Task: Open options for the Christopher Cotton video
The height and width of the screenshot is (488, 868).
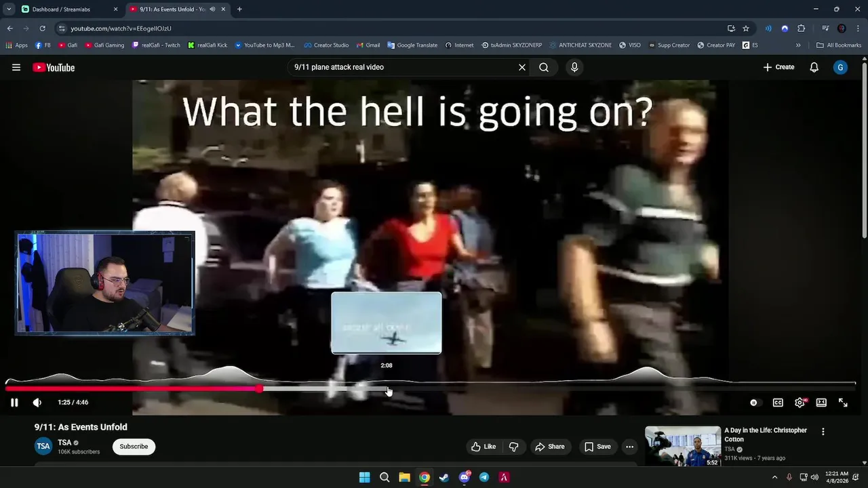Action: 823,432
